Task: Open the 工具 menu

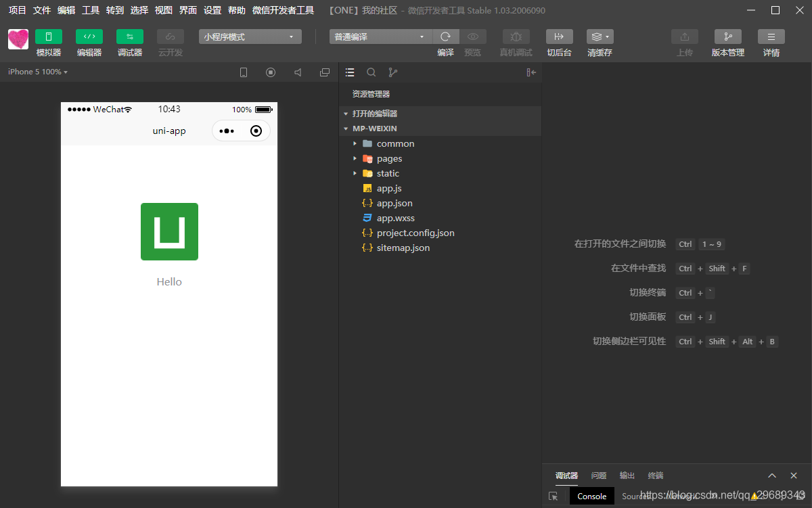Action: (91, 10)
